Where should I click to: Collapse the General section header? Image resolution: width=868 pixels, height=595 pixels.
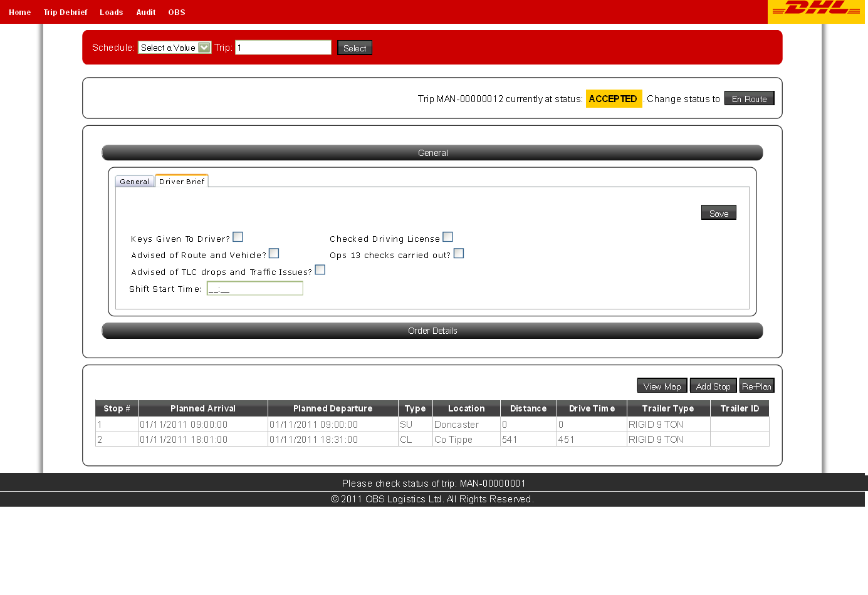432,153
